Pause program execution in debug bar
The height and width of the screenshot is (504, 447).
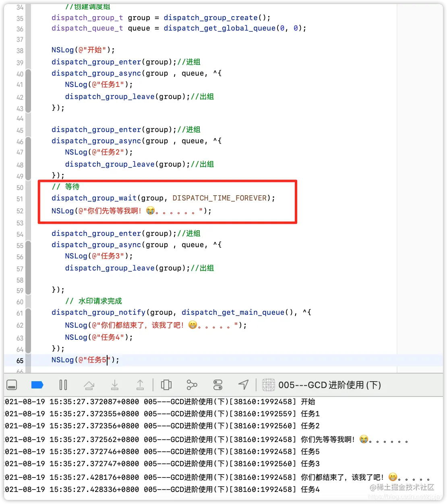pos(63,385)
